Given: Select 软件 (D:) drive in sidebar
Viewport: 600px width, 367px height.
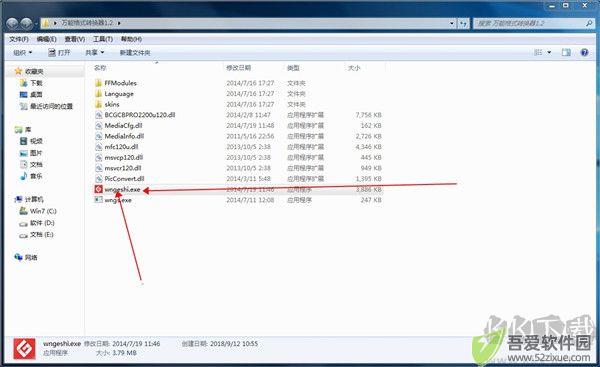Looking at the screenshot, I should [x=42, y=223].
